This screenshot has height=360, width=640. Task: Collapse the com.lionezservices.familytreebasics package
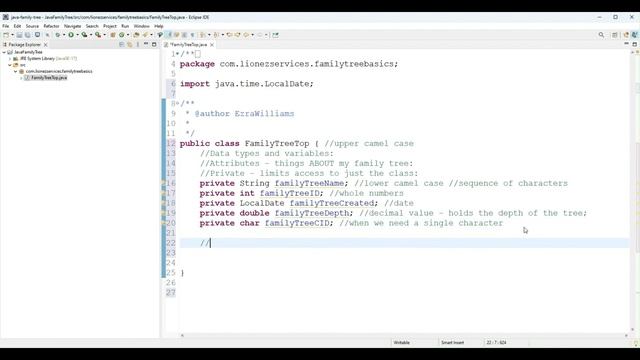pos(16,71)
